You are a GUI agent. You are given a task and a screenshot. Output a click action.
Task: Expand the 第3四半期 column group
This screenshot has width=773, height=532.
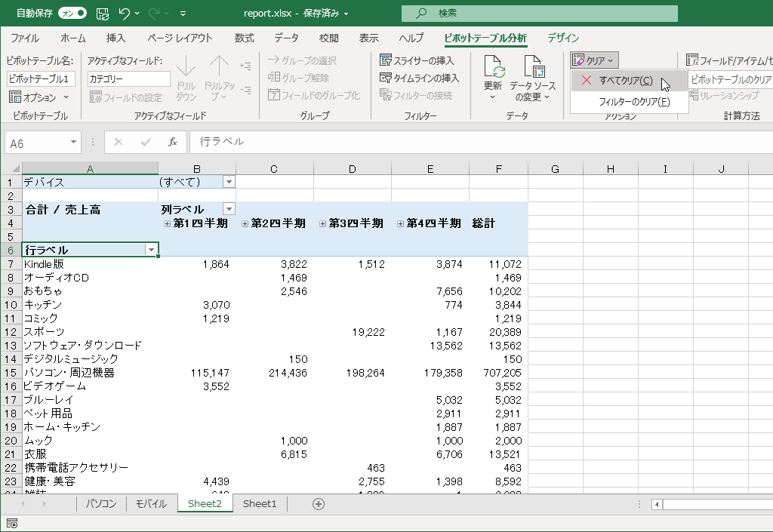[323, 223]
